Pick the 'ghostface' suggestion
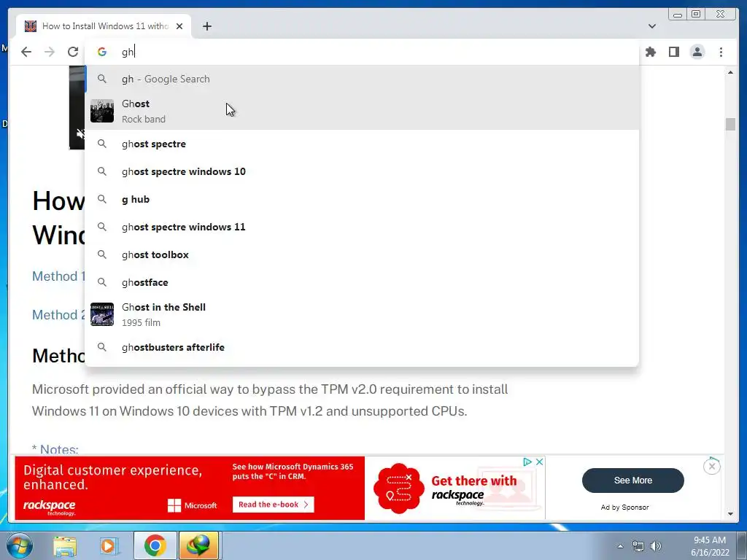Screen dimensions: 747x560 click(362, 282)
